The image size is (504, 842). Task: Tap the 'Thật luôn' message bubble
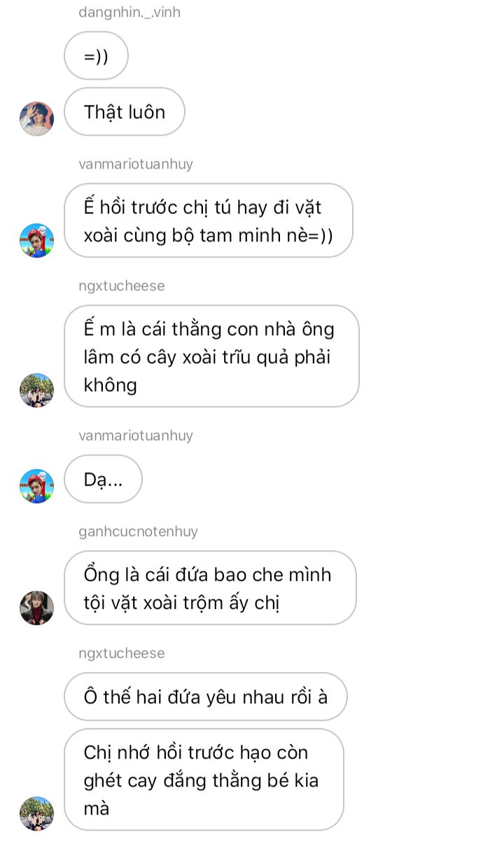(125, 111)
